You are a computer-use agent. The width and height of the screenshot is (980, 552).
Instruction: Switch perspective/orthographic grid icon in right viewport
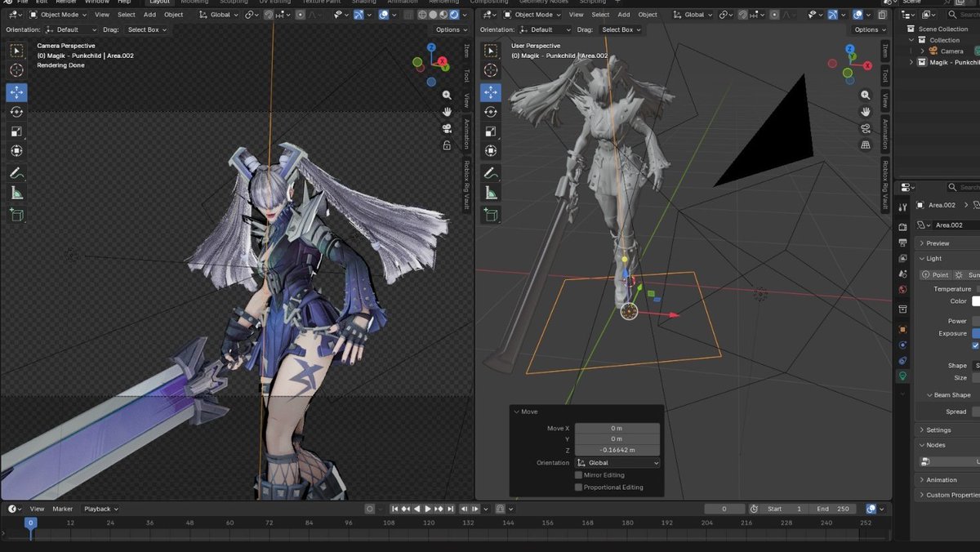point(866,145)
